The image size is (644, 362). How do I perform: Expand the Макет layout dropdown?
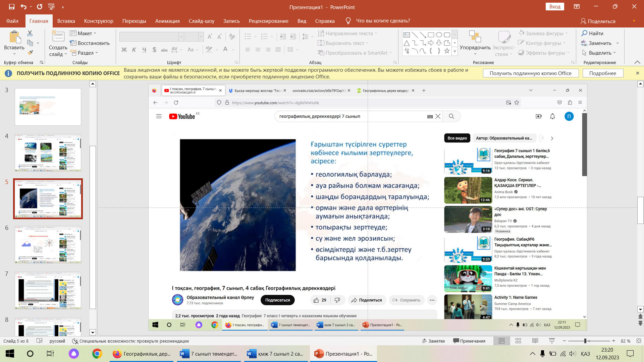pyautogui.click(x=83, y=33)
